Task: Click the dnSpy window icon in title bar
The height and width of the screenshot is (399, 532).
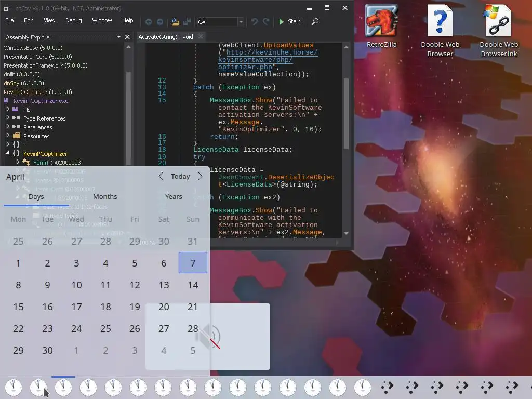Action: [7, 8]
